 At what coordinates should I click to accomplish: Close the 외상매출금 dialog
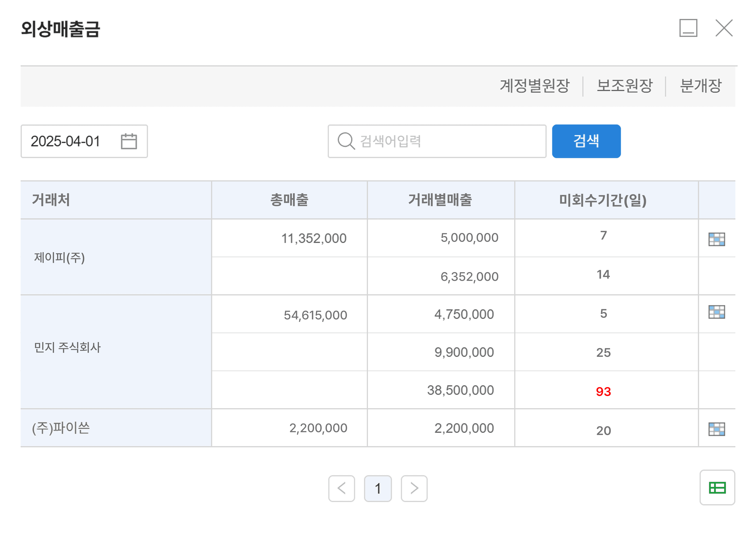(724, 28)
